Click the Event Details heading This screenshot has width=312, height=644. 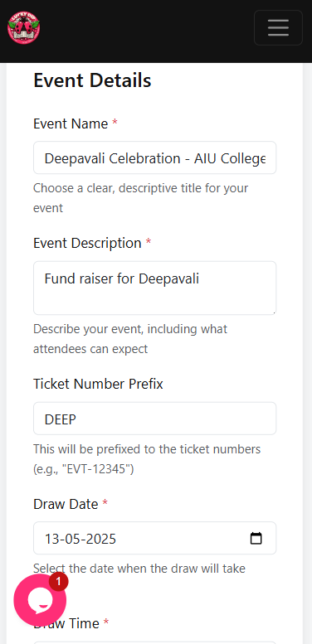92,80
